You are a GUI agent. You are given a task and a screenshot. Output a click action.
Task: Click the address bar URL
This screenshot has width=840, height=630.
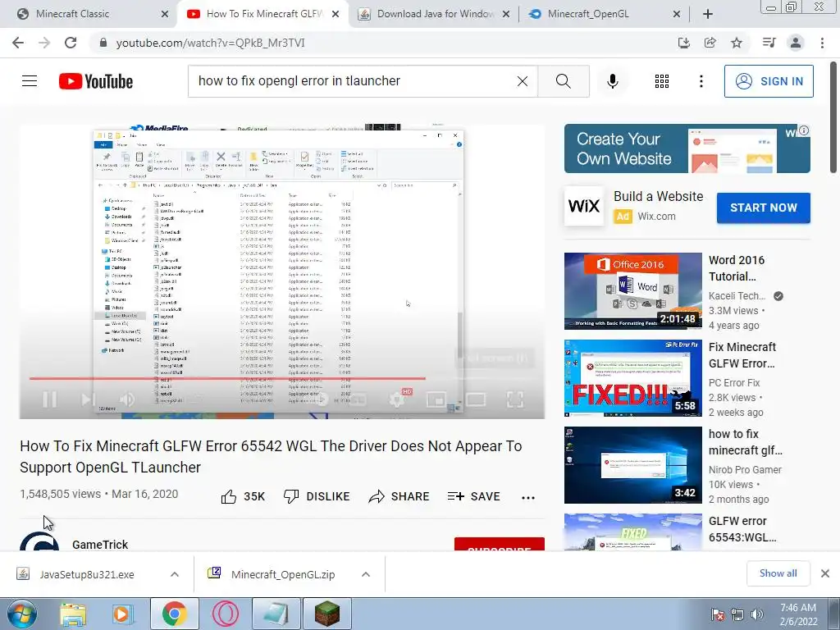[211, 43]
